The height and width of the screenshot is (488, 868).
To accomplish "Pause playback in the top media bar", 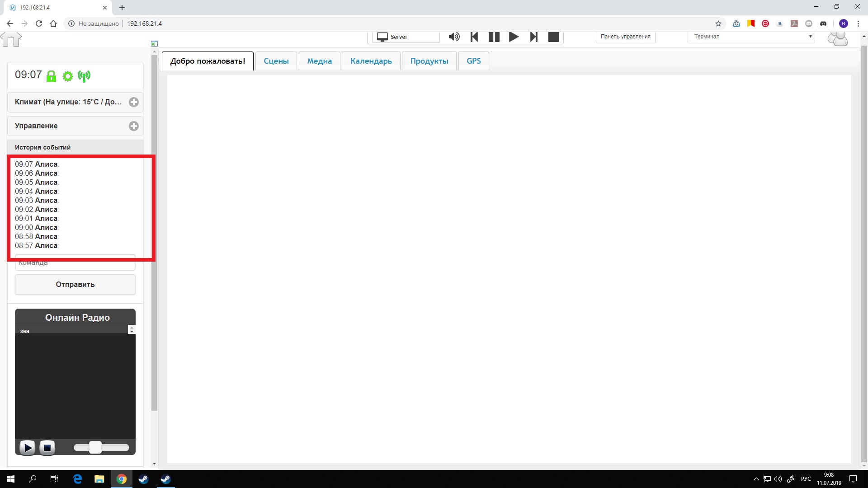I will 494,37.
